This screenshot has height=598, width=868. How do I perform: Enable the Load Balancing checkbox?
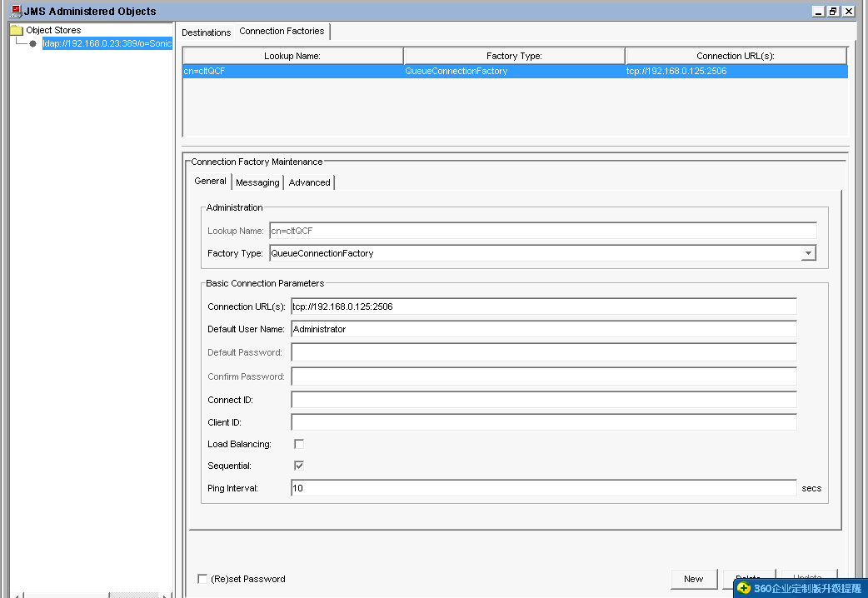pyautogui.click(x=298, y=444)
